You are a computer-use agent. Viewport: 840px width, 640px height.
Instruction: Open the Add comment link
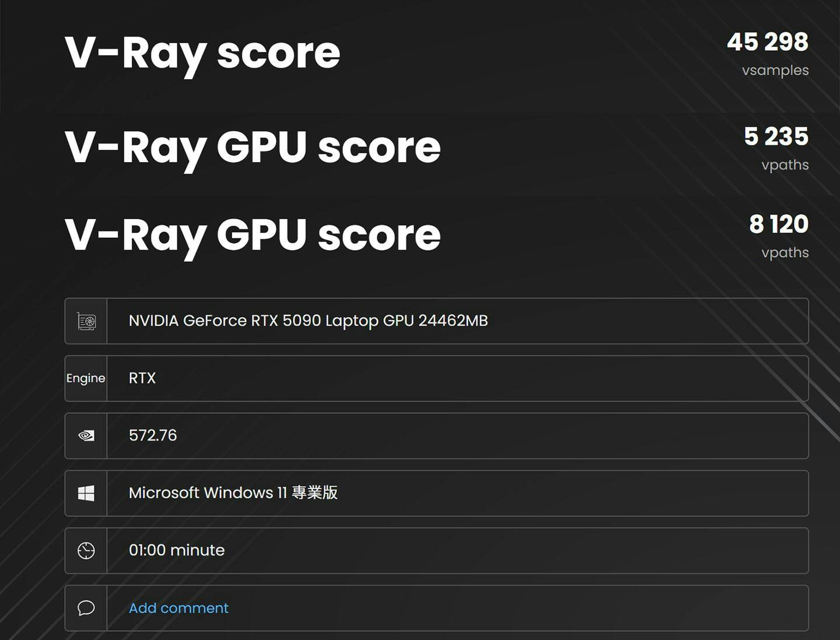pyautogui.click(x=178, y=608)
